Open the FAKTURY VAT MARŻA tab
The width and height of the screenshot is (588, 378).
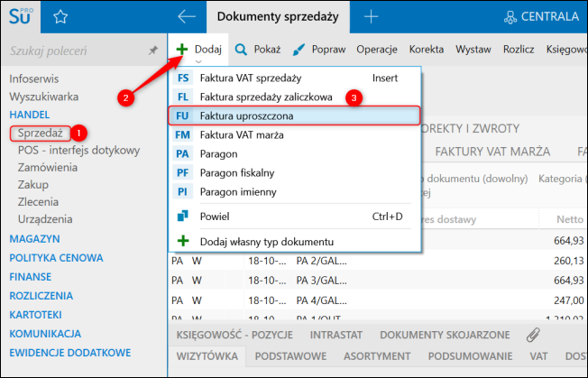coord(492,152)
